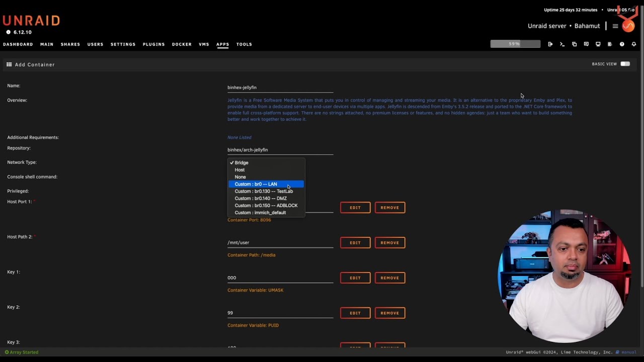The image size is (644, 362).
Task: Click the Key 2 value field 99
Action: coord(280,313)
